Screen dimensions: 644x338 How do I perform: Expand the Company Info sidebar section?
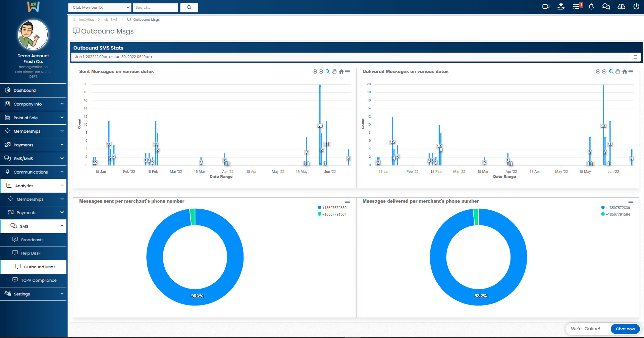click(33, 104)
